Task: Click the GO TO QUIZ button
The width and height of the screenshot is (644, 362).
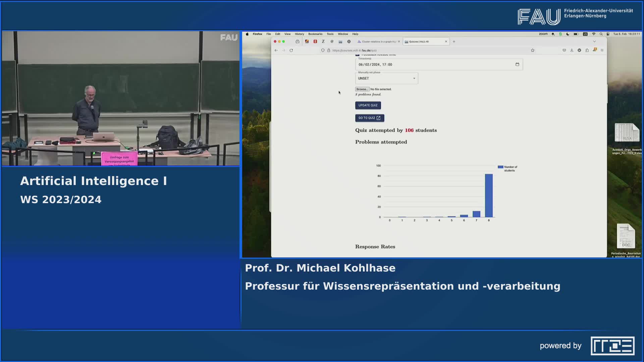Action: click(369, 118)
